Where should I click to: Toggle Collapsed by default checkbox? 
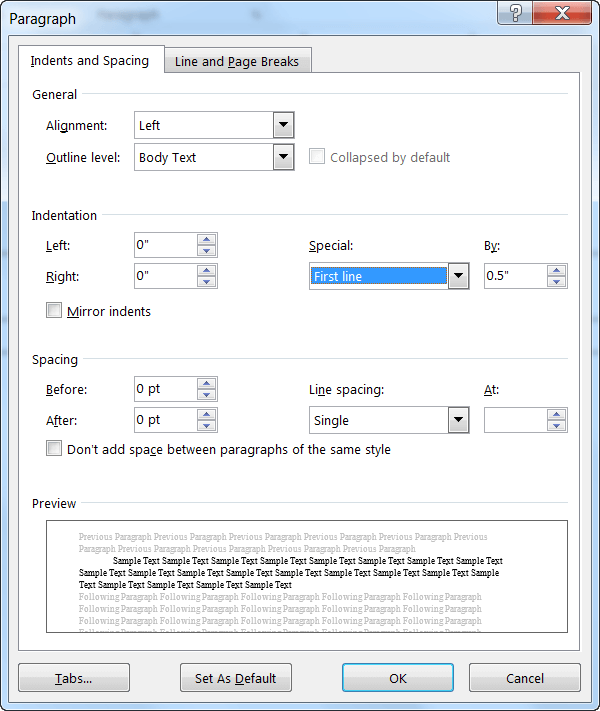pos(317,156)
